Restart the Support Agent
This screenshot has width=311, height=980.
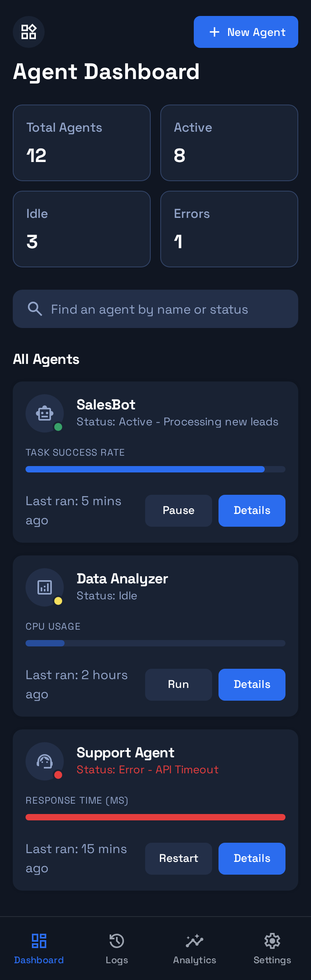pos(178,858)
